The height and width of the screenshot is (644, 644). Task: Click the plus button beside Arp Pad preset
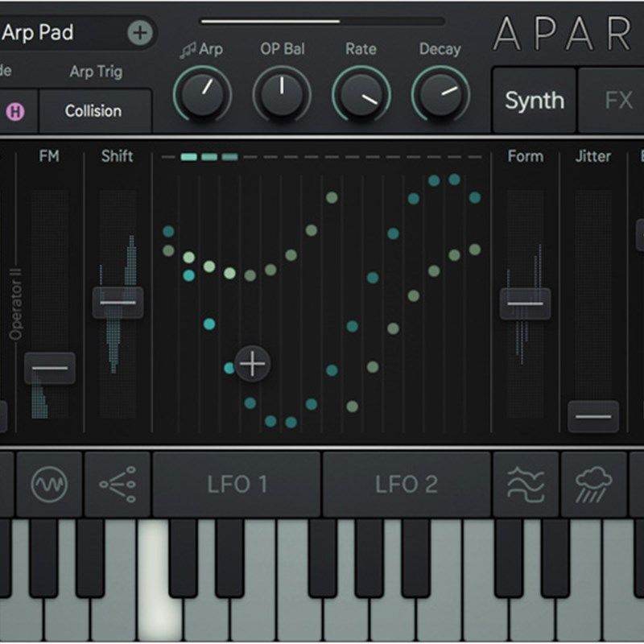(x=140, y=33)
